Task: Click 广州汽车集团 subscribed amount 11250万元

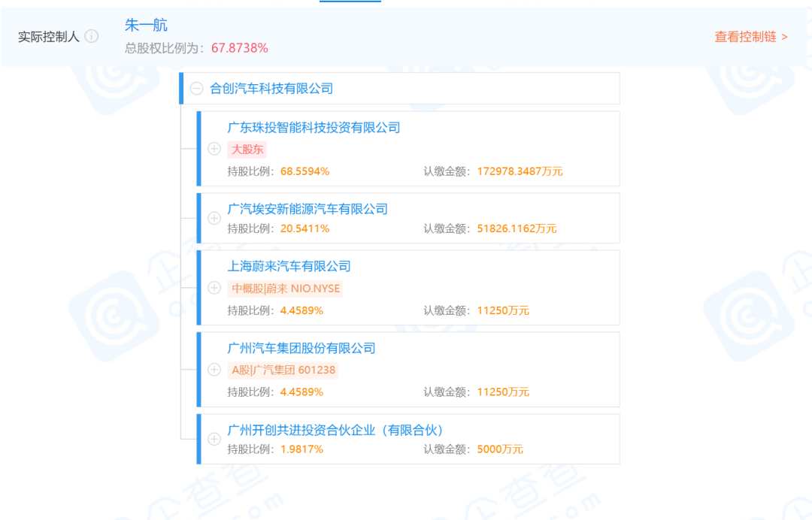Action: 503,392
